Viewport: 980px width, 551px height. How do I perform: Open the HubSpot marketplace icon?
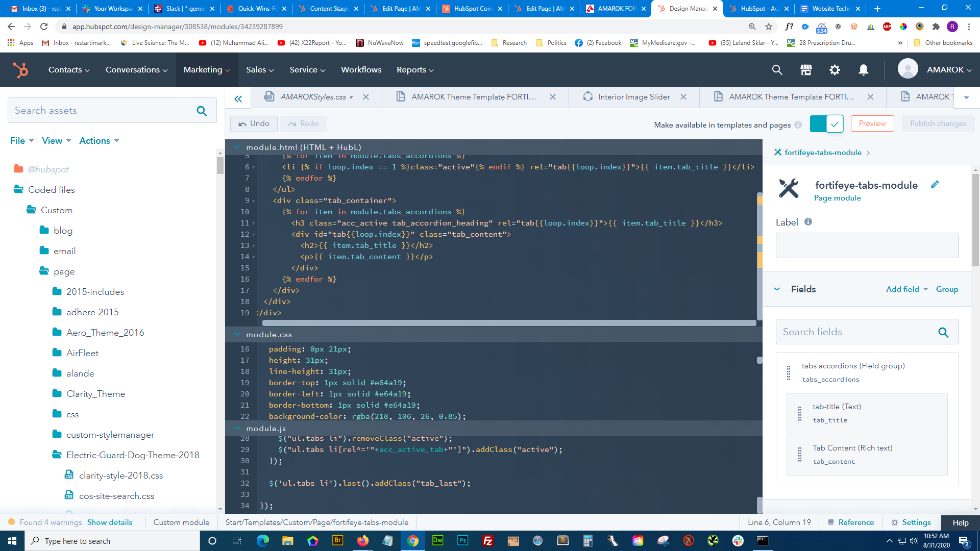pos(806,70)
